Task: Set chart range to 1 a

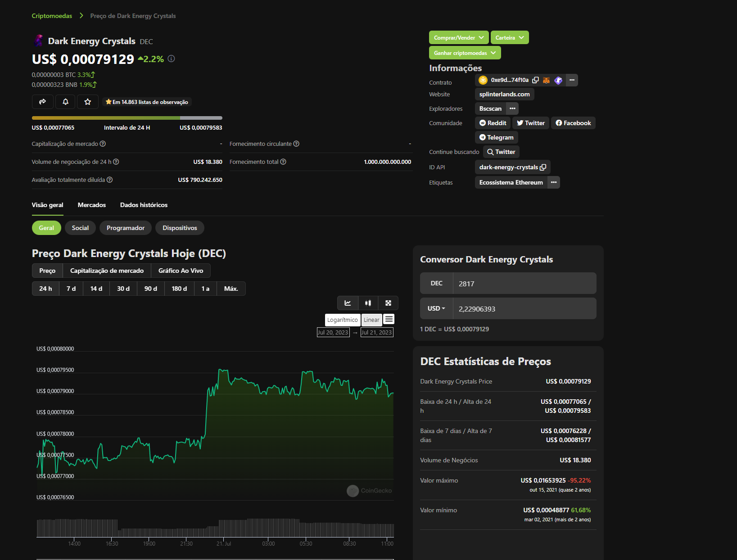Action: pyautogui.click(x=205, y=289)
